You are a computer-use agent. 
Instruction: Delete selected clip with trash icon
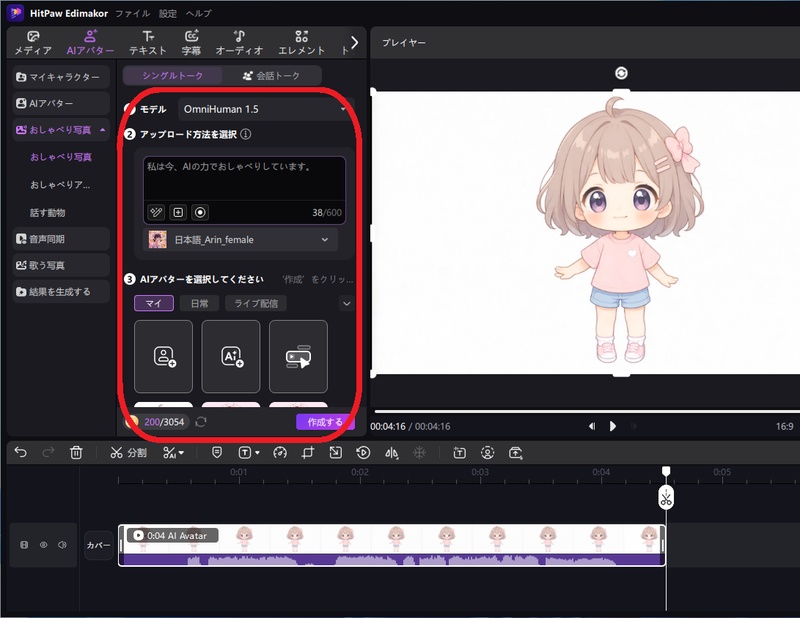[76, 452]
